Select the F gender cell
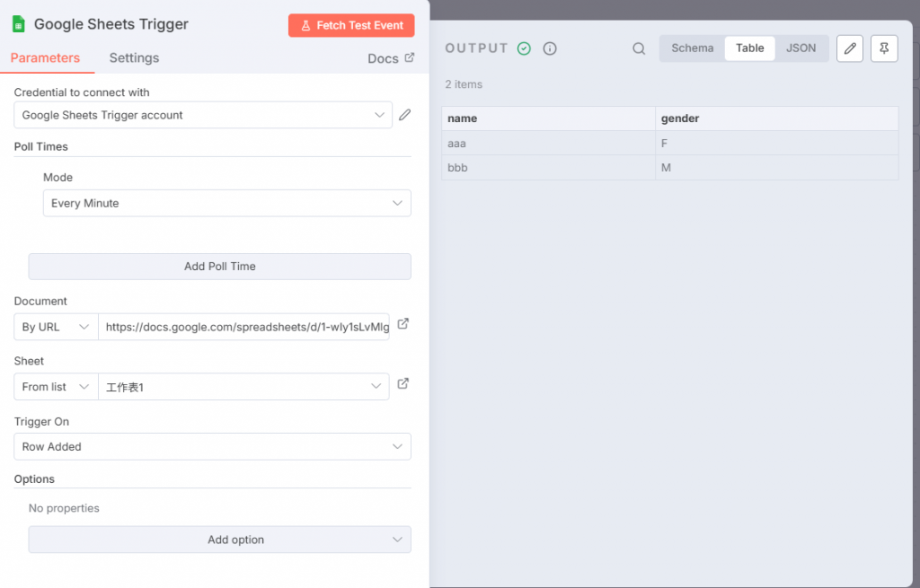Image resolution: width=920 pixels, height=588 pixels. tap(777, 143)
